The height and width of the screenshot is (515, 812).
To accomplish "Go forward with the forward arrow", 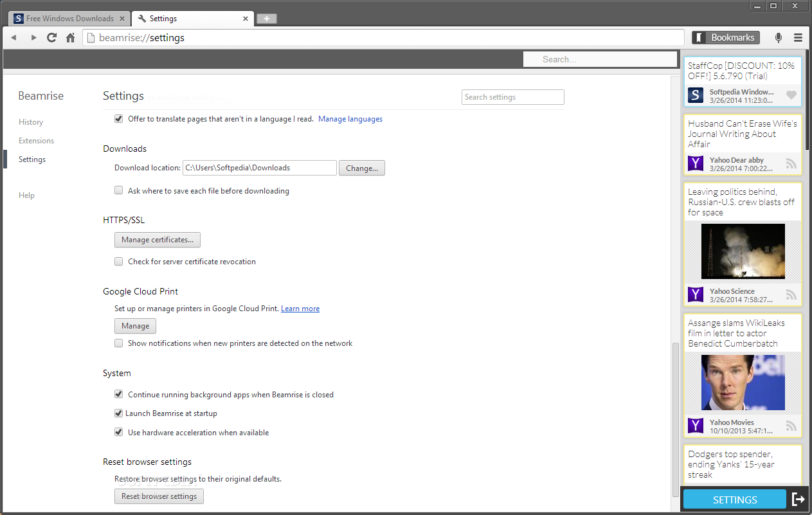I will (x=33, y=37).
